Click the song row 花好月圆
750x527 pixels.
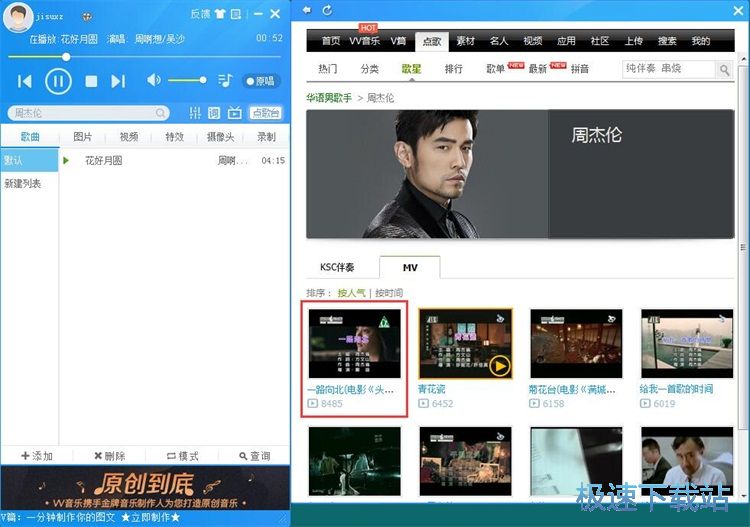pyautogui.click(x=174, y=161)
